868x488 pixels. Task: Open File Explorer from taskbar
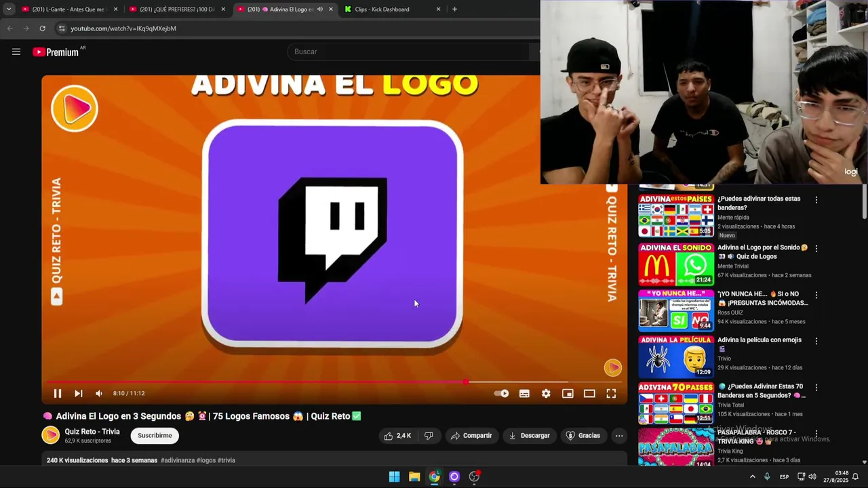pos(414,476)
